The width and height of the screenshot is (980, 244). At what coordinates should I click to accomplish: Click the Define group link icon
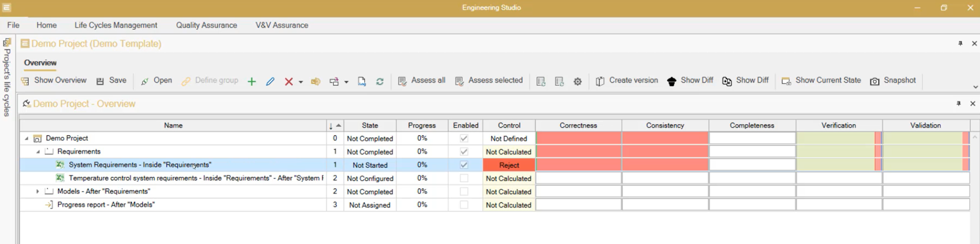click(x=186, y=81)
